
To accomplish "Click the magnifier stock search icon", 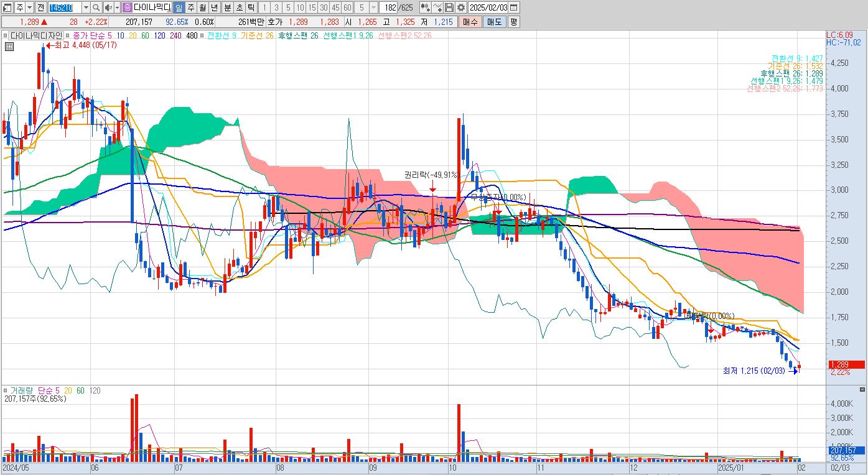I will [x=96, y=7].
